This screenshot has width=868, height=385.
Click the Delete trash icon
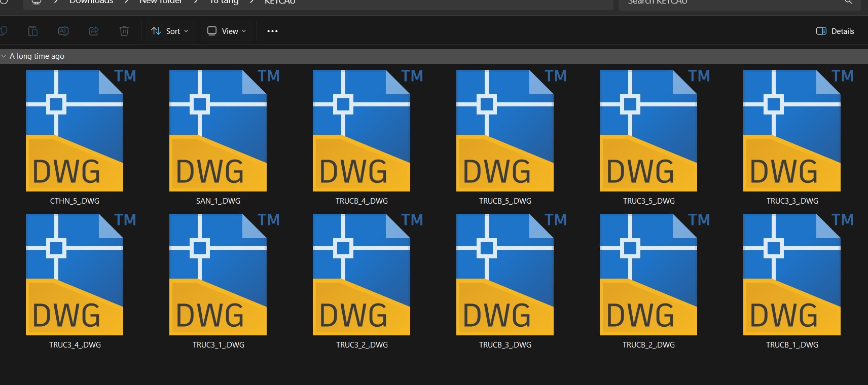tap(124, 31)
